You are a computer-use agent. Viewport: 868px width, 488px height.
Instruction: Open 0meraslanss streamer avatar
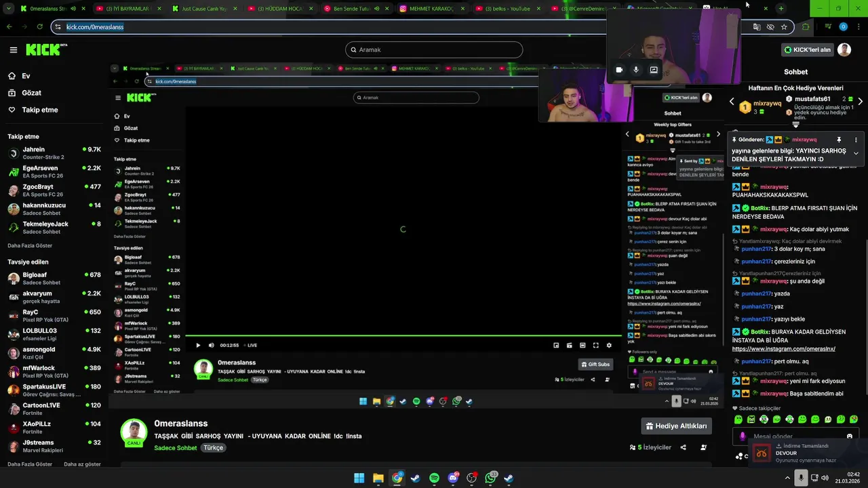point(134,432)
